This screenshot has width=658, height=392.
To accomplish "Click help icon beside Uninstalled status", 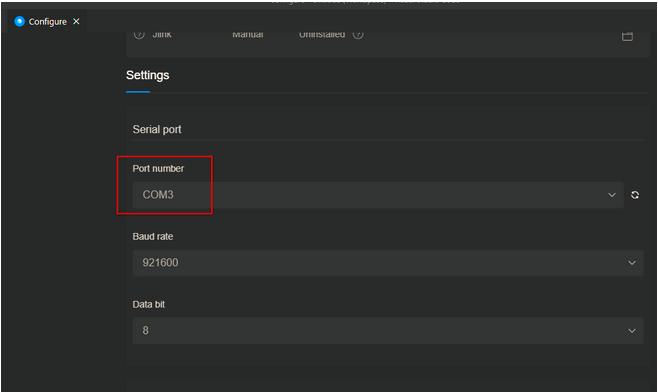I will click(x=358, y=34).
